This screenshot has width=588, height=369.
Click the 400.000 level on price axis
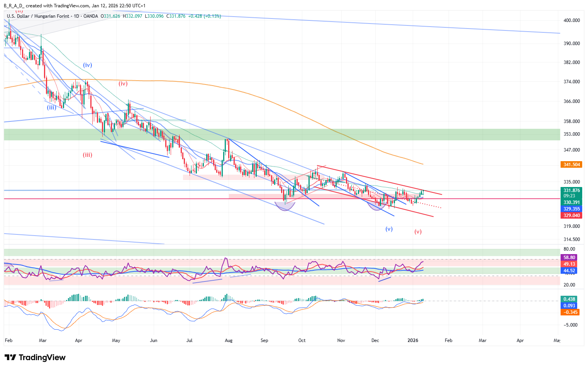pyautogui.click(x=571, y=20)
